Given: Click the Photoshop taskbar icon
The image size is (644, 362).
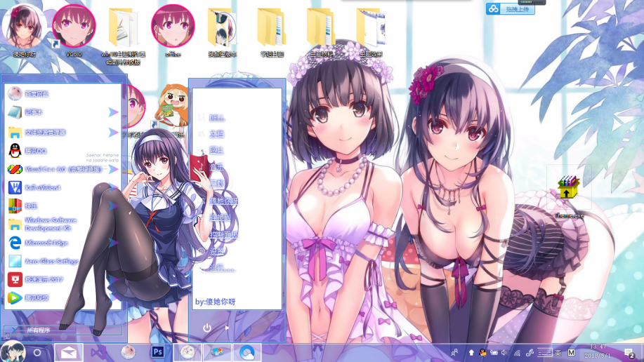Looking at the screenshot, I should pyautogui.click(x=158, y=352).
